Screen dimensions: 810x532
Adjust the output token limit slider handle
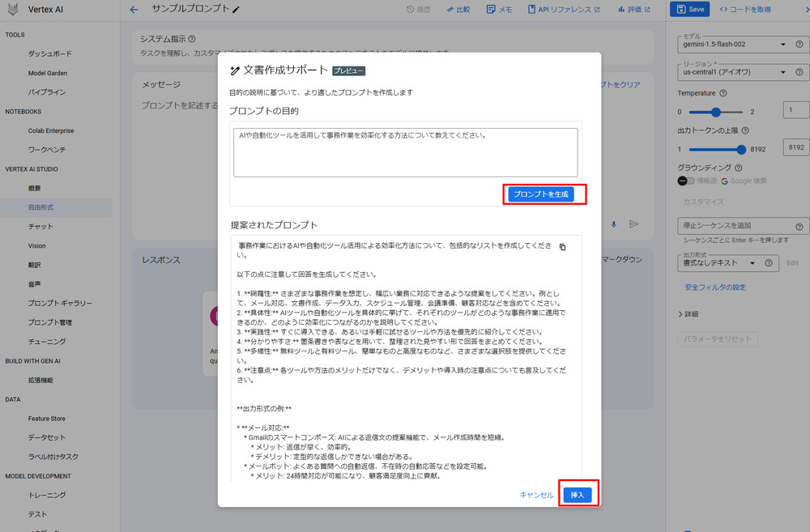pos(741,149)
